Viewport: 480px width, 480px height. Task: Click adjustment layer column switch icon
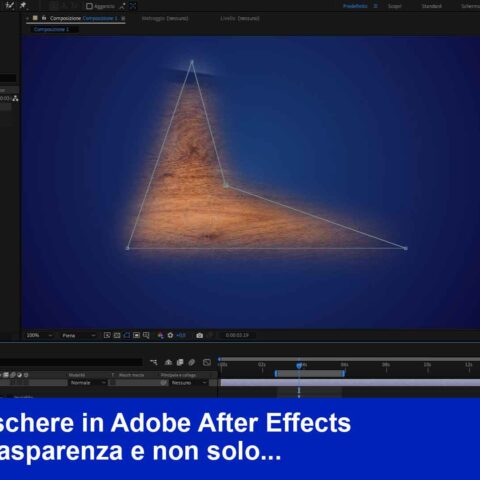point(19,375)
